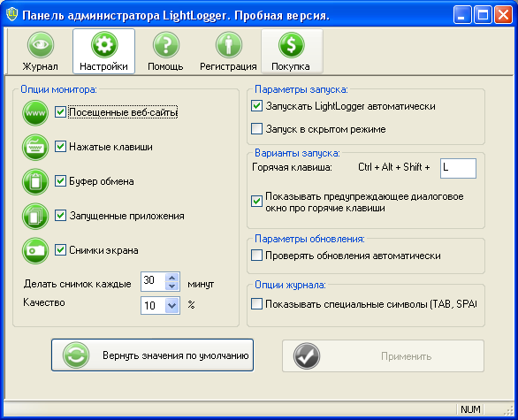Click the Варианты запуска group title
This screenshot has height=420, width=518.
[x=297, y=153]
